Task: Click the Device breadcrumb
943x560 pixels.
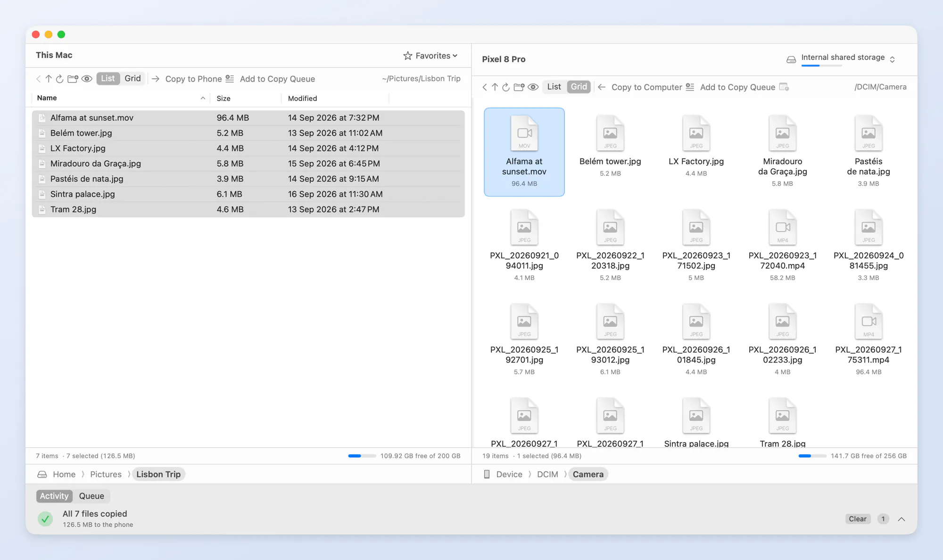Action: [x=509, y=474]
